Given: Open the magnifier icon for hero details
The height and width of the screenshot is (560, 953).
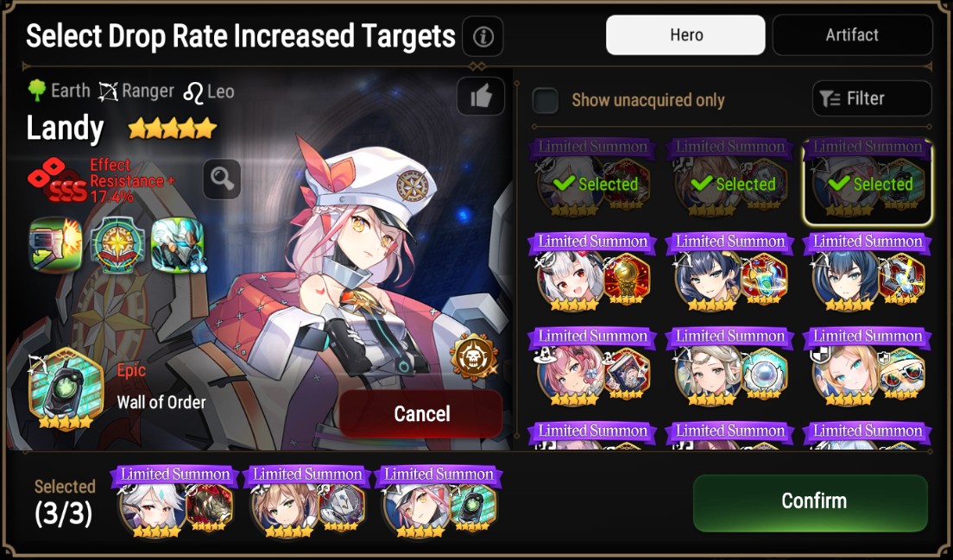Looking at the screenshot, I should click(222, 179).
